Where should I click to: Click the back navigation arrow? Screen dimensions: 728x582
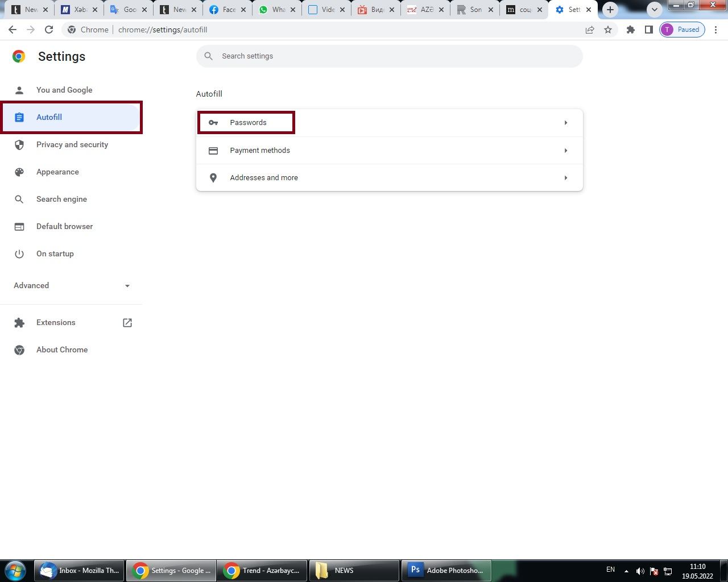13,30
